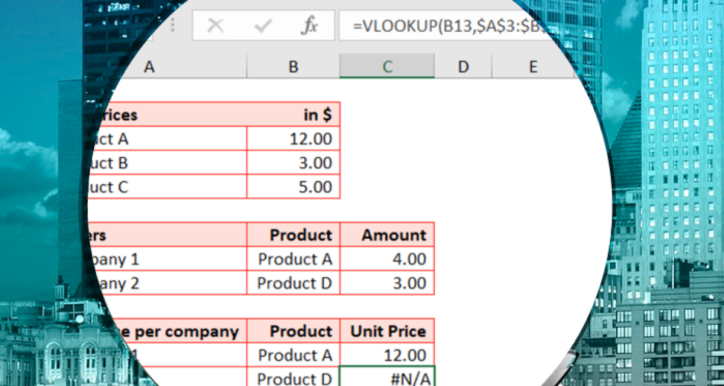Click the 'in $' header cell
The width and height of the screenshot is (724, 386).
pos(293,115)
